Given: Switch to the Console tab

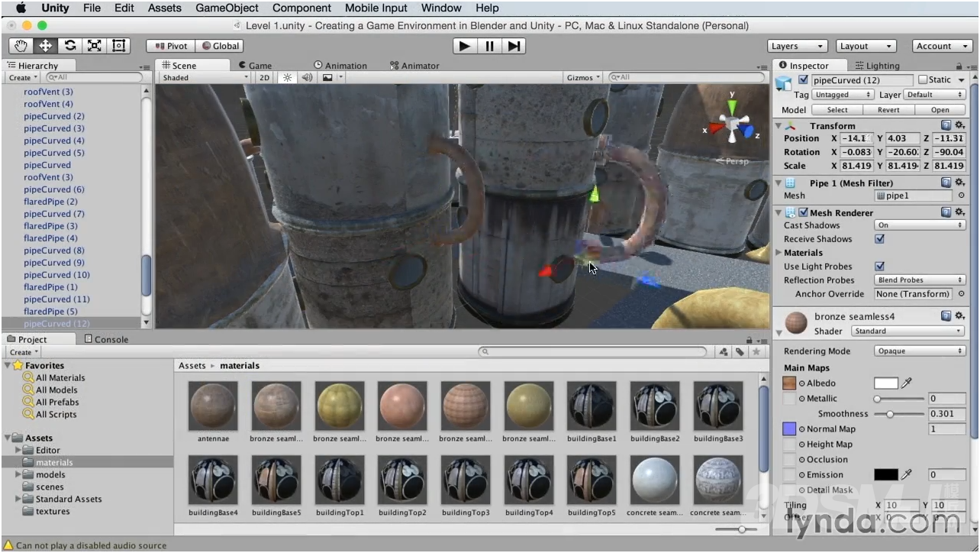Looking at the screenshot, I should click(x=106, y=339).
